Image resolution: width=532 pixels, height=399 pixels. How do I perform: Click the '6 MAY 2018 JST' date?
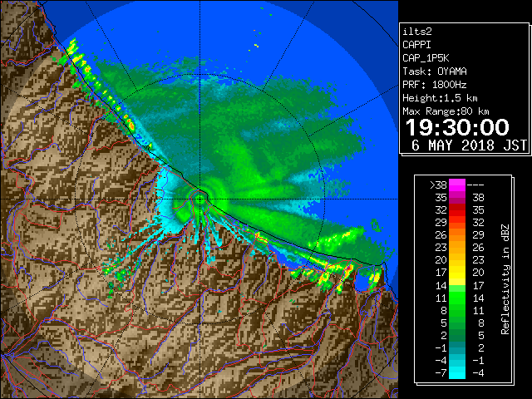[x=469, y=145]
